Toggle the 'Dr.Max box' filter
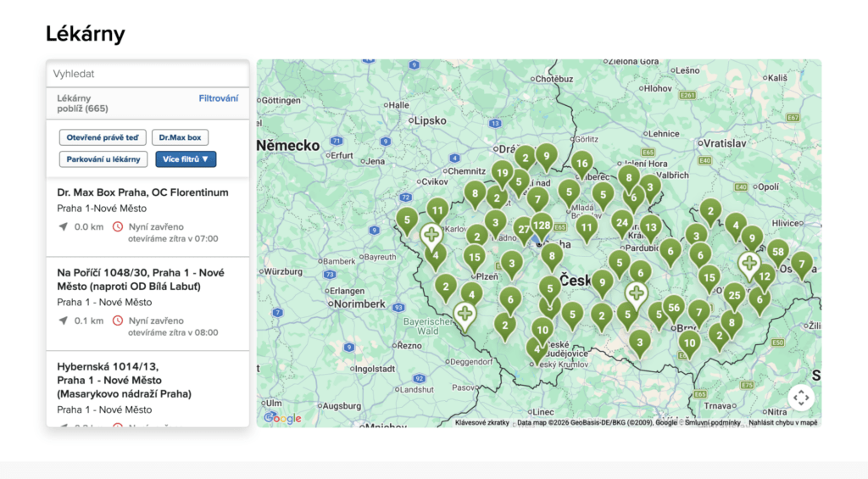Screen dimensions: 868x479 (180, 137)
